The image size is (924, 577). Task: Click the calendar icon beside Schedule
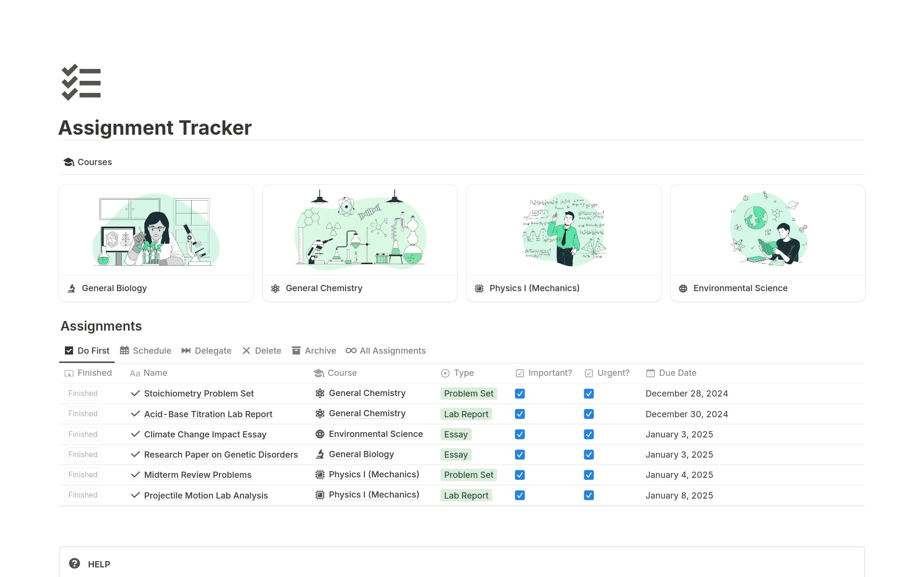[x=124, y=350]
